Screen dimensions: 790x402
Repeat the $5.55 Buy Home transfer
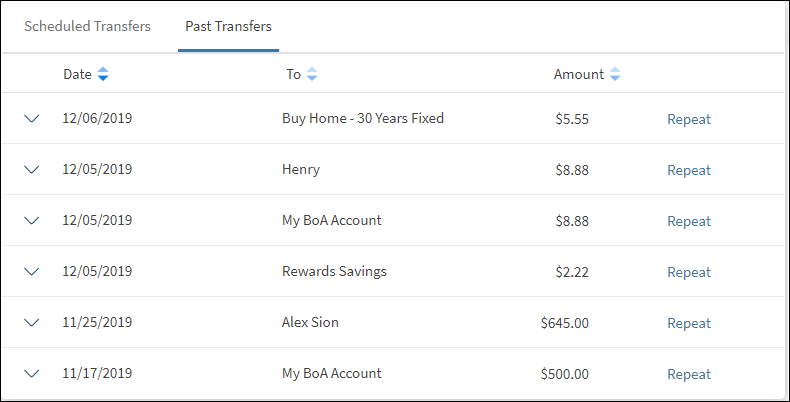pos(689,119)
